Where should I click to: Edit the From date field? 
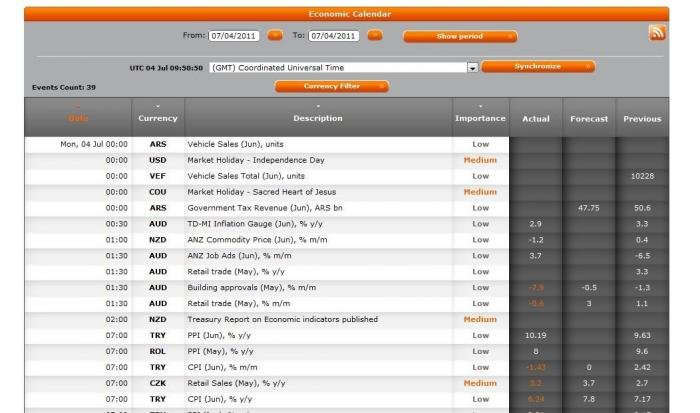233,36
